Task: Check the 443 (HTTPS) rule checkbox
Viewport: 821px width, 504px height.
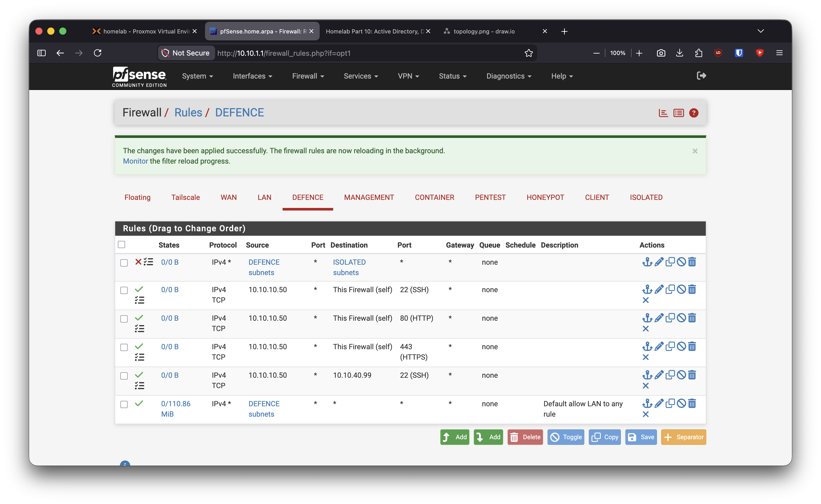Action: (124, 347)
